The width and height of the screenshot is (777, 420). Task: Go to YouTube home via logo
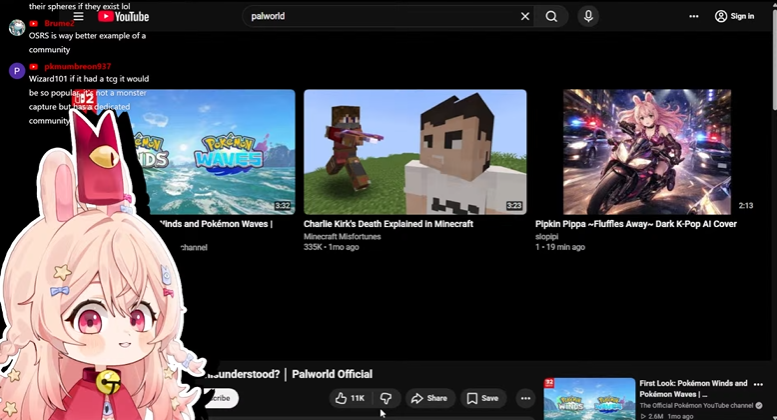123,16
